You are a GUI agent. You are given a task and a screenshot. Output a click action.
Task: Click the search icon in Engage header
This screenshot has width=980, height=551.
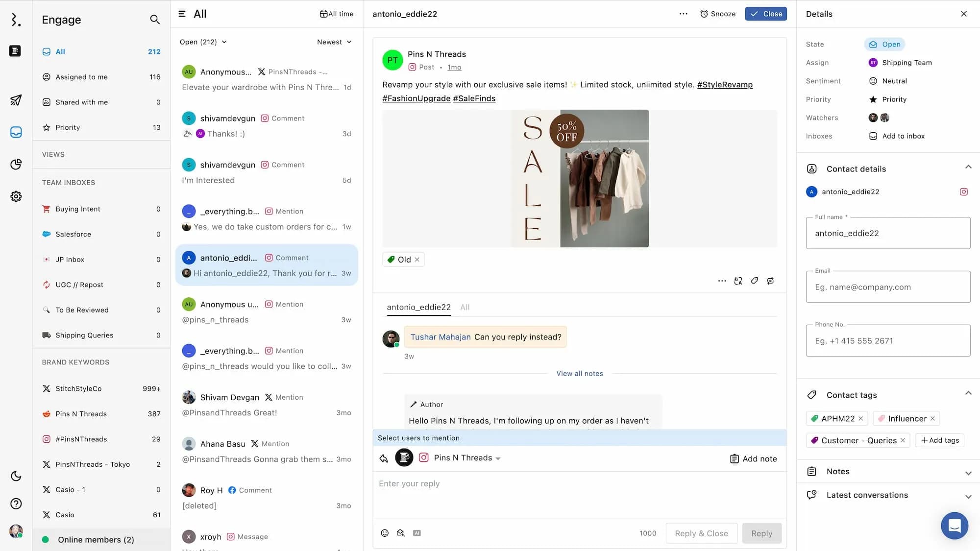[x=155, y=20]
